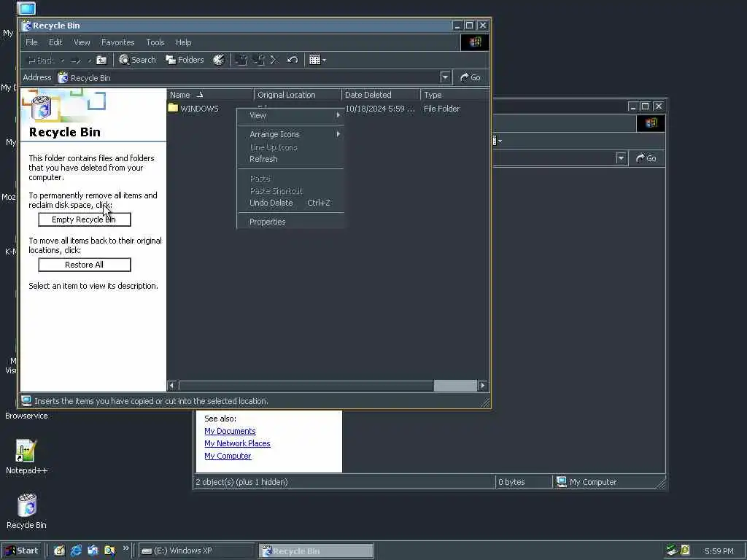Sort by the Name column header

(210, 95)
